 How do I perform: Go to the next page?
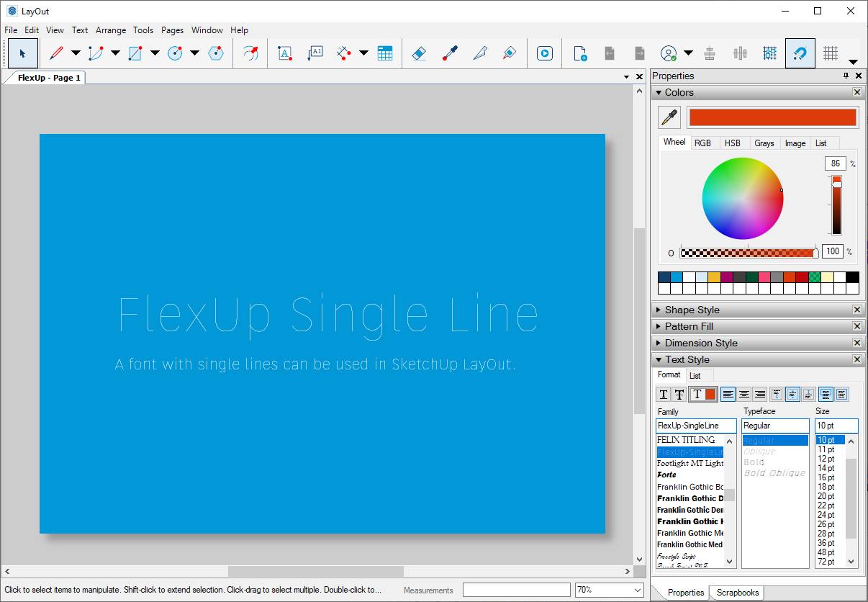coord(639,53)
